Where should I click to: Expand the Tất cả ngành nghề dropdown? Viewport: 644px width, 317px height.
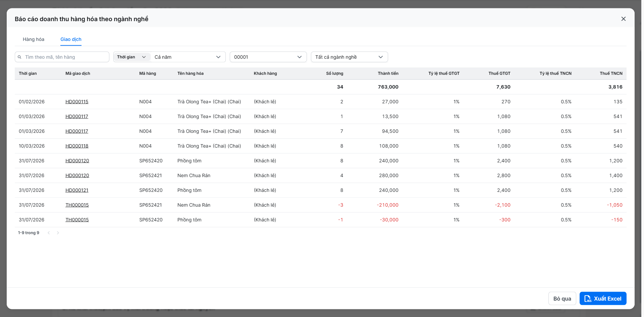350,57
